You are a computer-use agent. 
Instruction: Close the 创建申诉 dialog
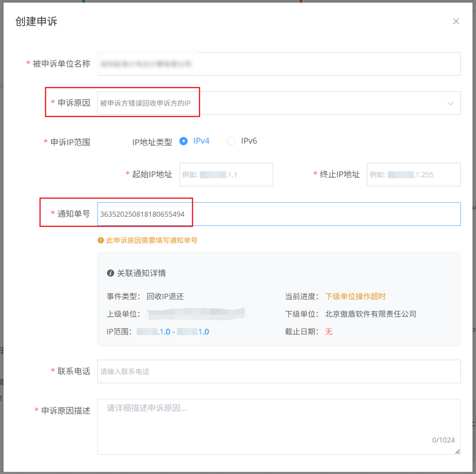[x=456, y=21]
